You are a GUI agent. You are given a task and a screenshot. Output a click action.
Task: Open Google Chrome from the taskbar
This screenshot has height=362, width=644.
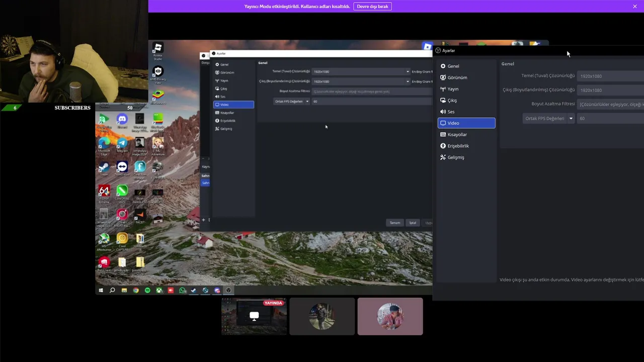(x=136, y=290)
